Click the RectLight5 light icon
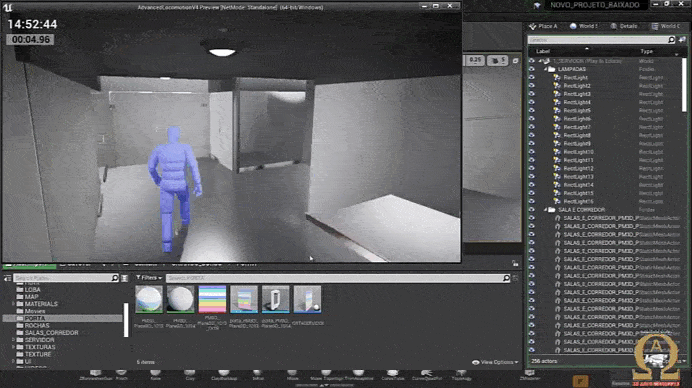The width and height of the screenshot is (692, 388). click(557, 111)
